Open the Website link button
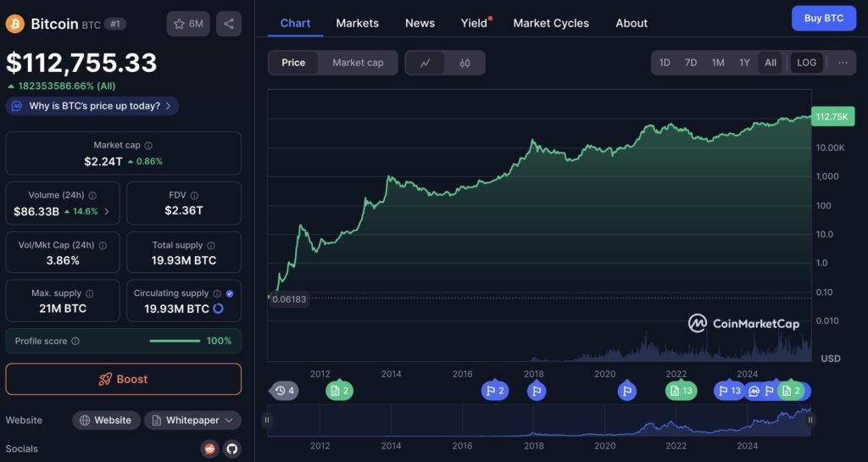 (x=106, y=420)
